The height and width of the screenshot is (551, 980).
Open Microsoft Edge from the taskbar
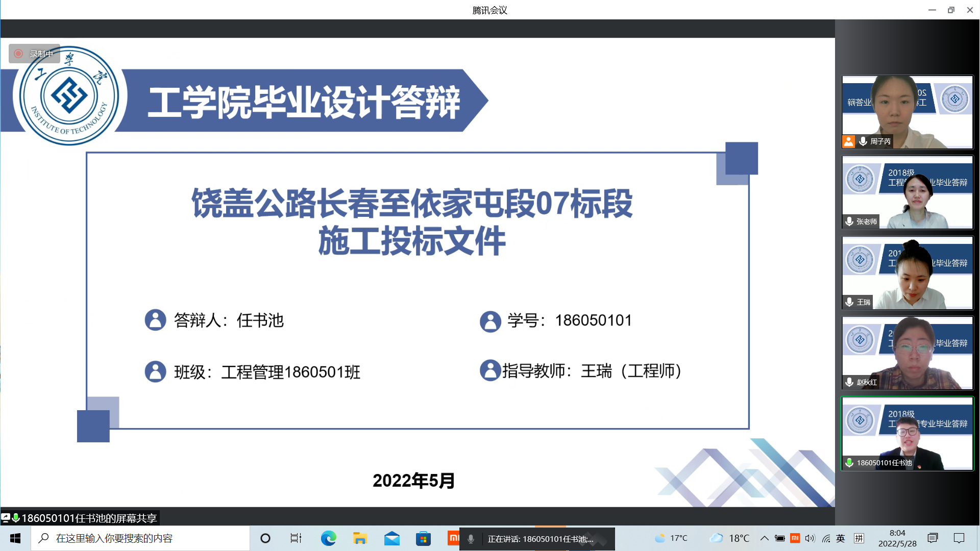328,538
